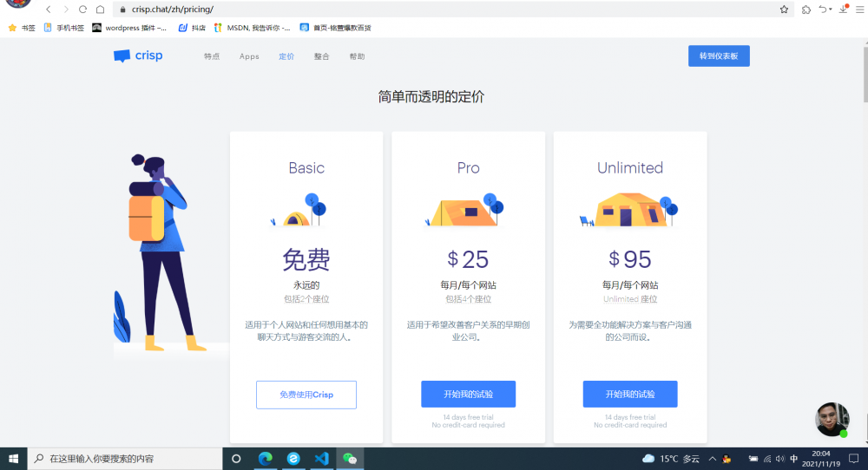Image resolution: width=868 pixels, height=470 pixels.
Task: Click the network tray icon
Action: pyautogui.click(x=767, y=459)
